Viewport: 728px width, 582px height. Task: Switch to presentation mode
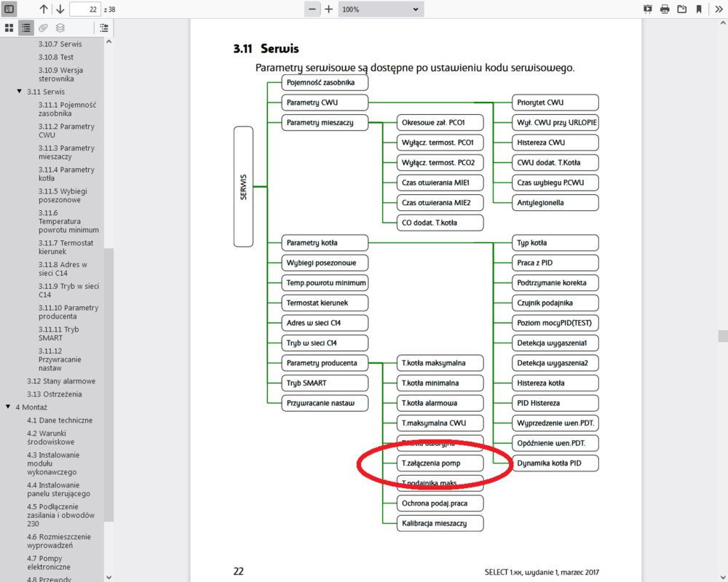point(647,9)
